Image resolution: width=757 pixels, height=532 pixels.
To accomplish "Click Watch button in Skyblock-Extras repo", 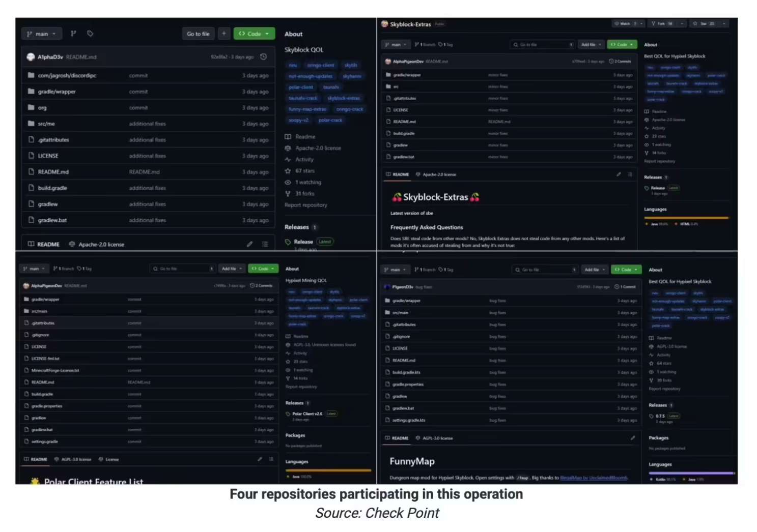I will click(x=625, y=24).
